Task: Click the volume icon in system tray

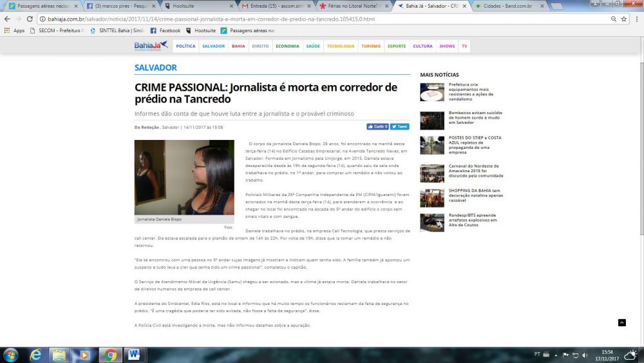Action: (585, 355)
